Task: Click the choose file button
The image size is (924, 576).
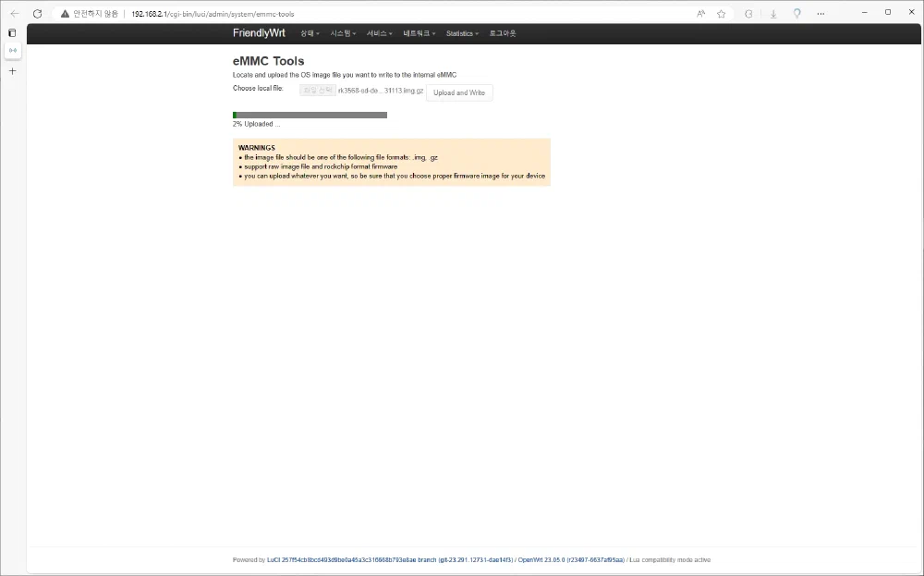Action: click(x=318, y=90)
